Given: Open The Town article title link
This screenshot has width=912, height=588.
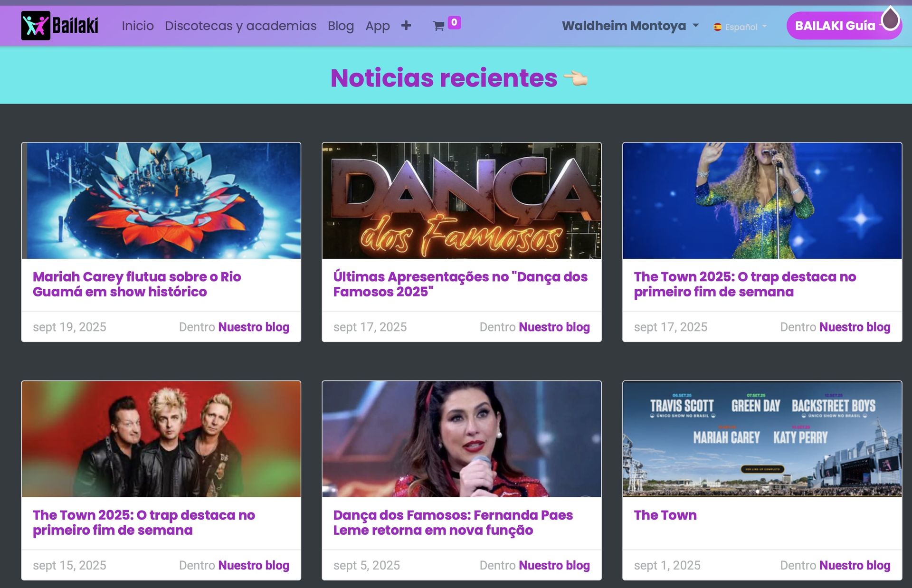Looking at the screenshot, I should (x=665, y=515).
